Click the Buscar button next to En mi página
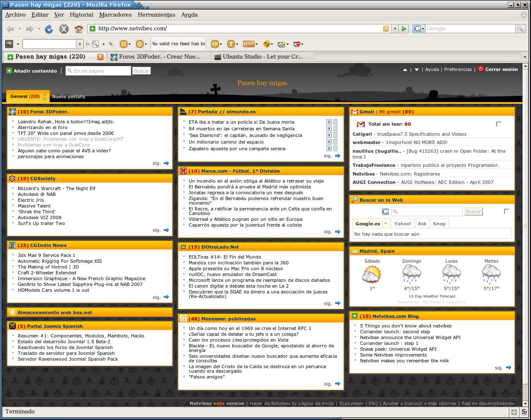 click(x=141, y=71)
